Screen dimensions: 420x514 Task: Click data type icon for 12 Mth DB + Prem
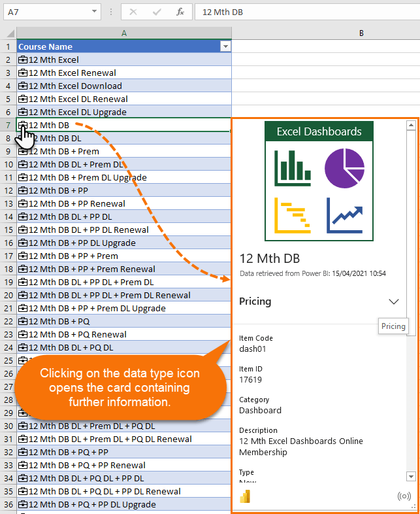point(23,152)
